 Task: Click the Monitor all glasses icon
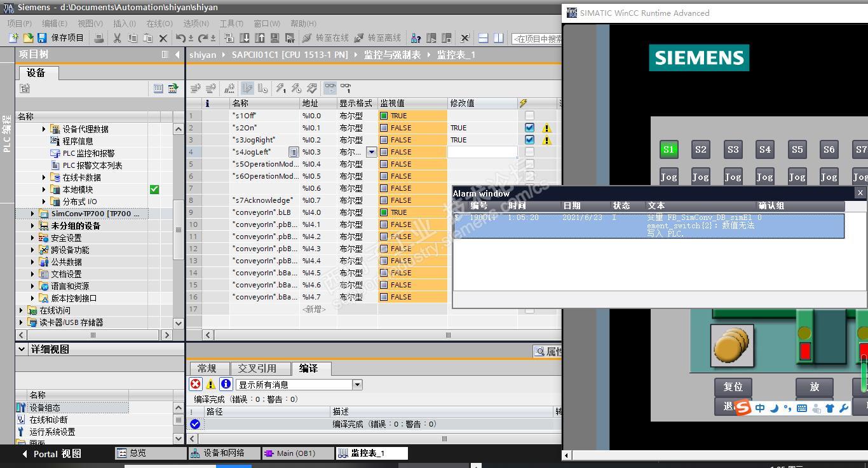(330, 88)
